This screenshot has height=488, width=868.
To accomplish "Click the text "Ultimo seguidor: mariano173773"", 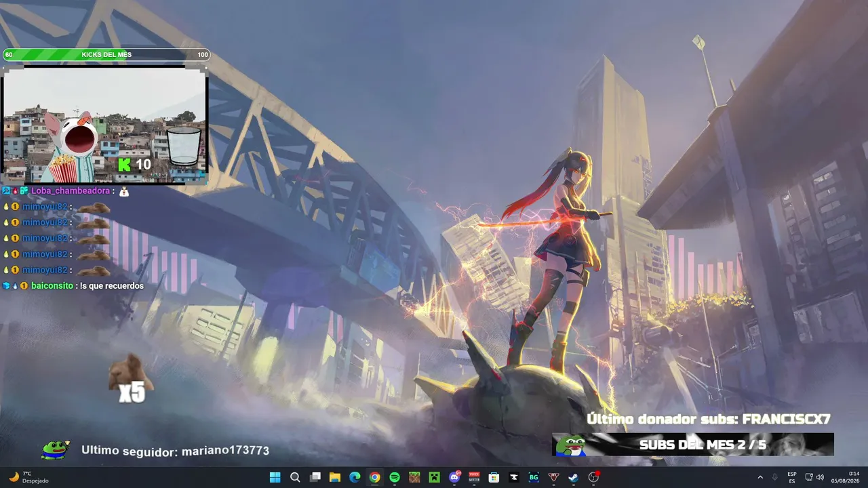I will (x=175, y=450).
